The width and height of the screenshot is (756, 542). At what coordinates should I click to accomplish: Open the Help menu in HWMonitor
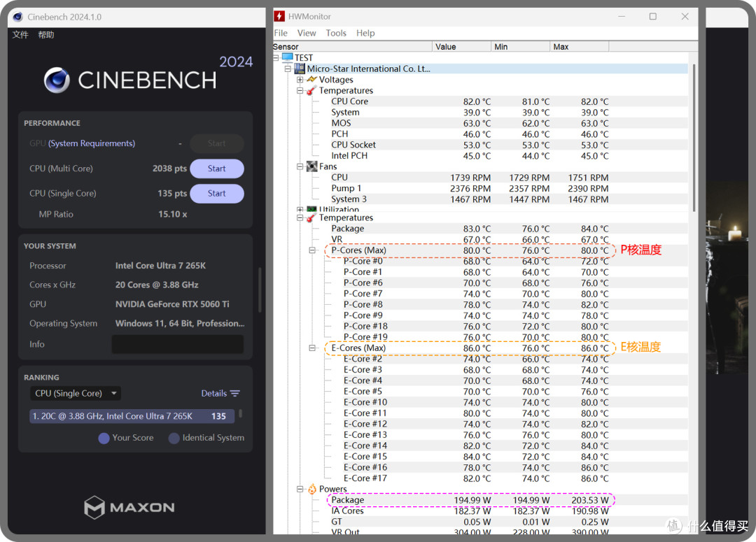click(365, 34)
